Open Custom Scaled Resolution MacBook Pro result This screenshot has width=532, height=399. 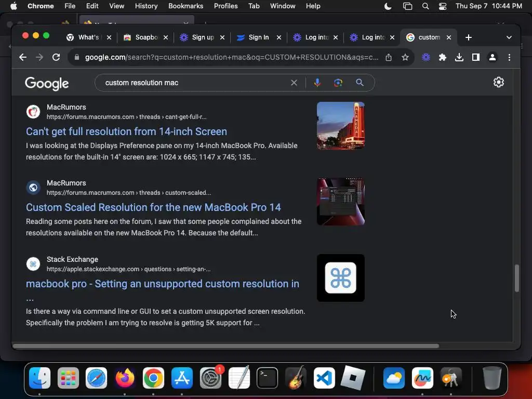[x=153, y=207]
